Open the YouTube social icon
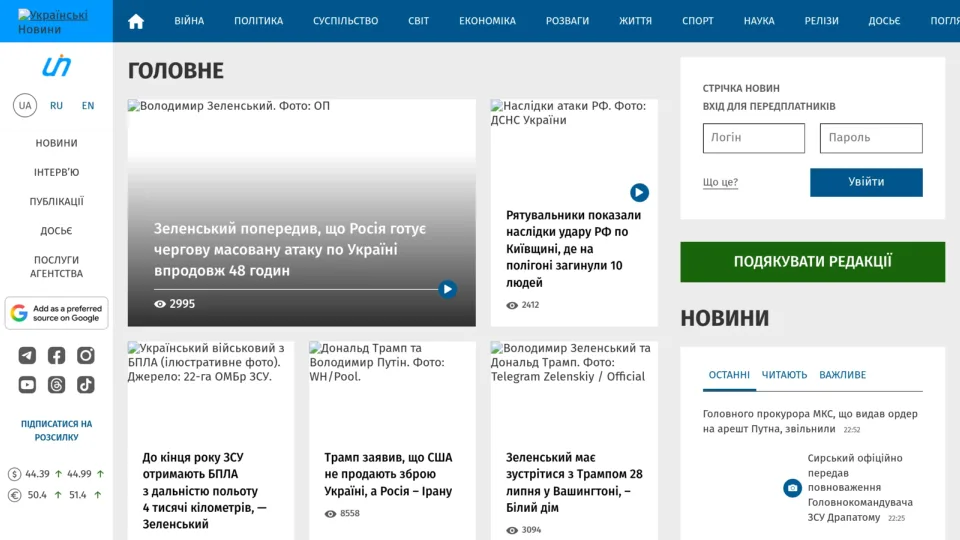The width and height of the screenshot is (960, 540). 27,385
